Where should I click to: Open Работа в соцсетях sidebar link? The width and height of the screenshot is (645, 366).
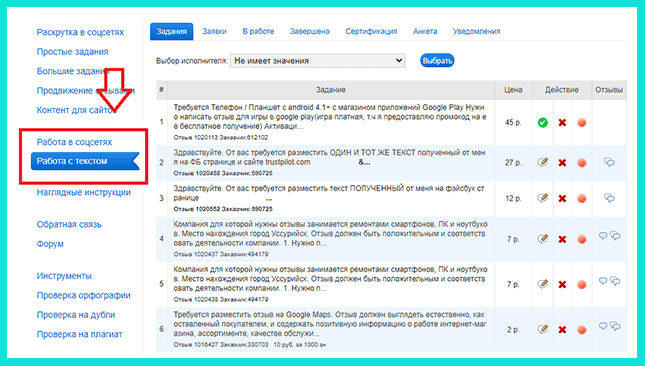(74, 142)
